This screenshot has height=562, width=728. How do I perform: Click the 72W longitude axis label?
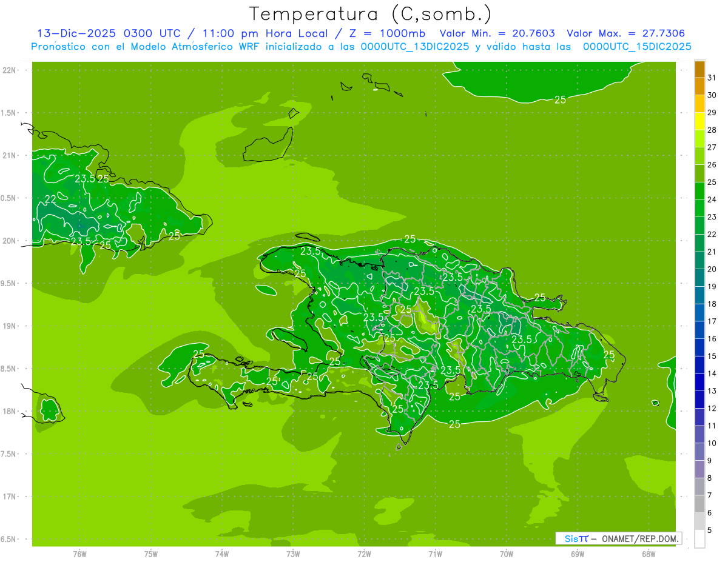click(x=364, y=554)
